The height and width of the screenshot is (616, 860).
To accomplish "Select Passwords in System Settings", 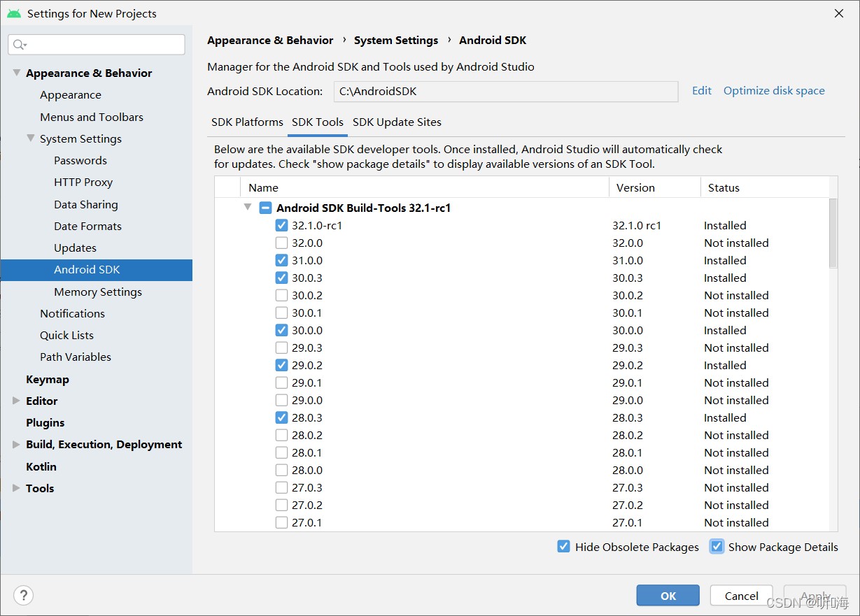I will 80,160.
